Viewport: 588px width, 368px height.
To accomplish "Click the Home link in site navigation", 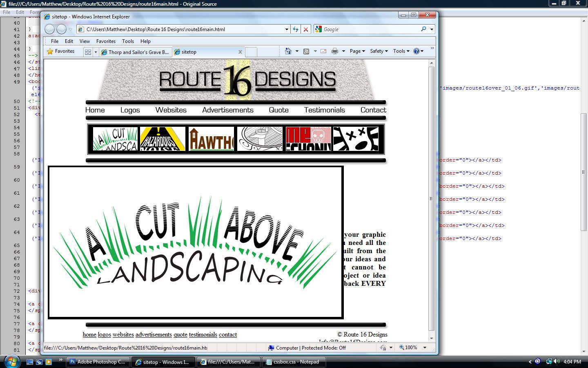I will point(95,110).
